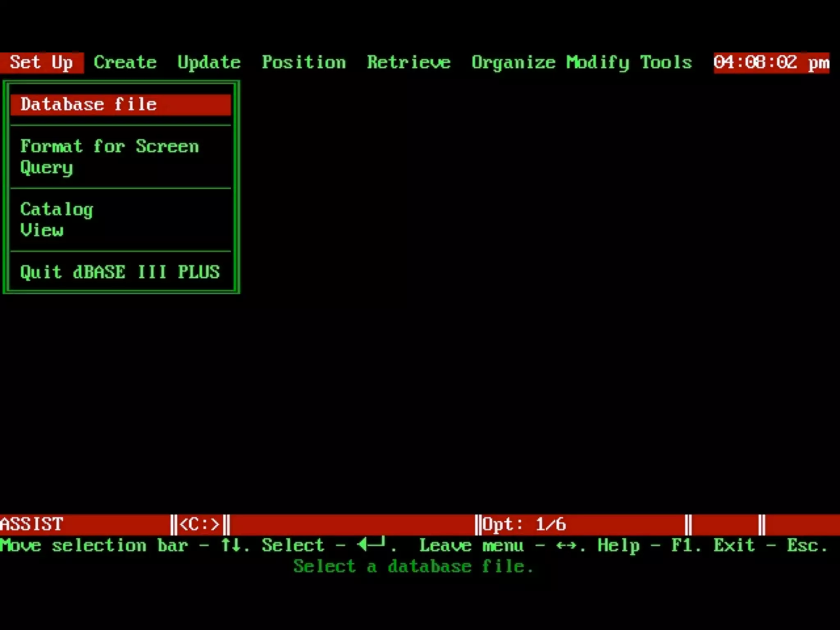This screenshot has height=630, width=840.
Task: Open the Retrieve menu
Action: coord(409,63)
